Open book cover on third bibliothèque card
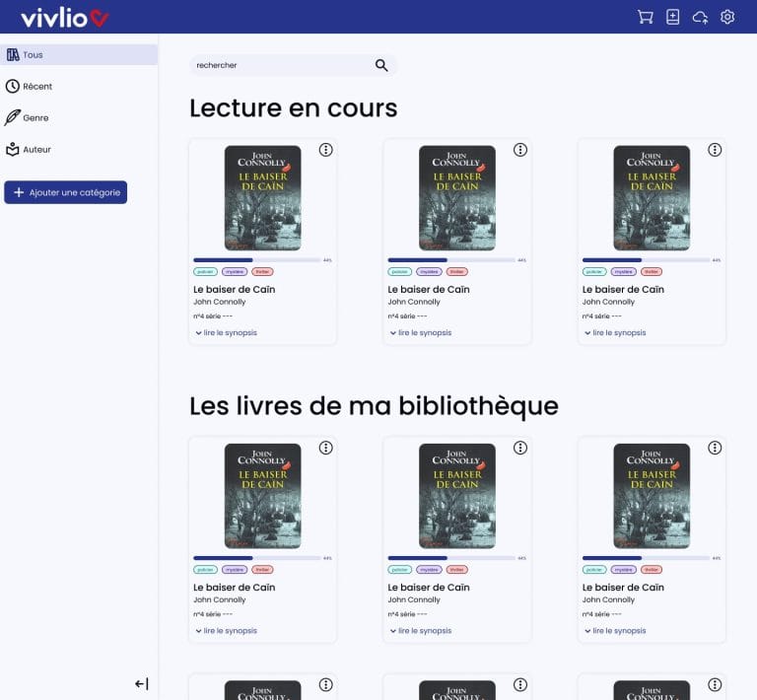The height and width of the screenshot is (700, 757). coord(652,496)
